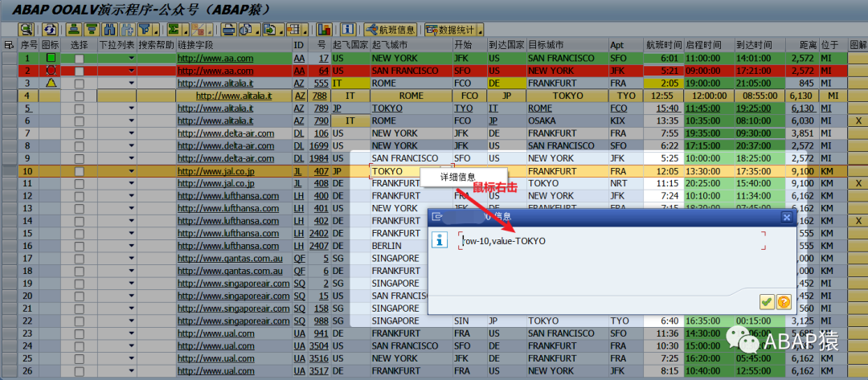Click the flight number 3517 in row 26

320,371
